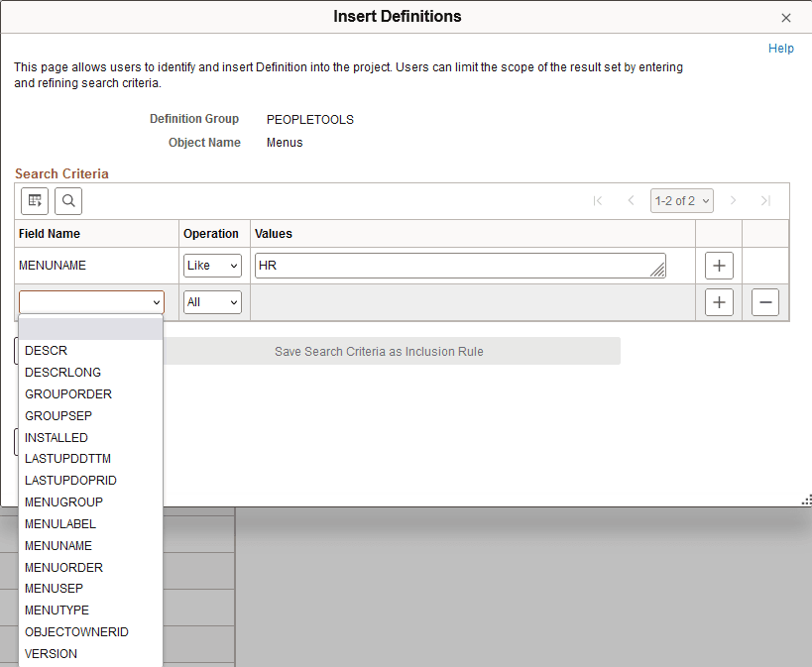Expand the 1-2 of 2 page selector
Screen dimensions: 812x667
[x=681, y=200]
